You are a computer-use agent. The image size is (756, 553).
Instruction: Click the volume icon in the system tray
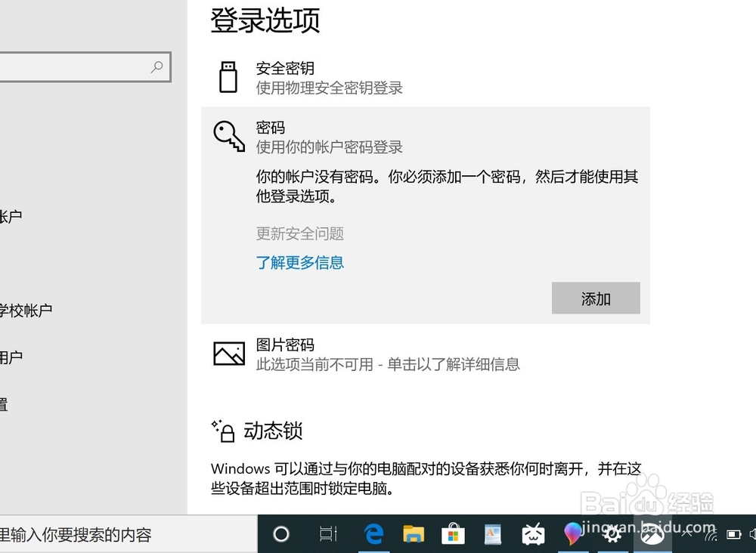pos(753,534)
